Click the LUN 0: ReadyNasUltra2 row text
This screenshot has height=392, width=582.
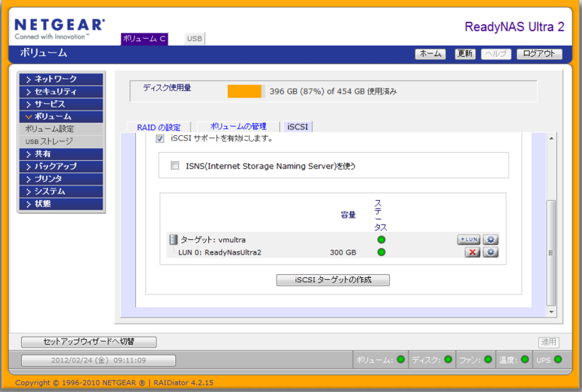point(220,252)
